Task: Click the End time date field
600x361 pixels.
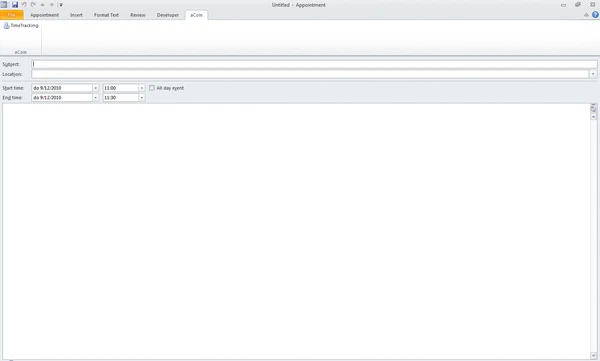Action: 62,98
